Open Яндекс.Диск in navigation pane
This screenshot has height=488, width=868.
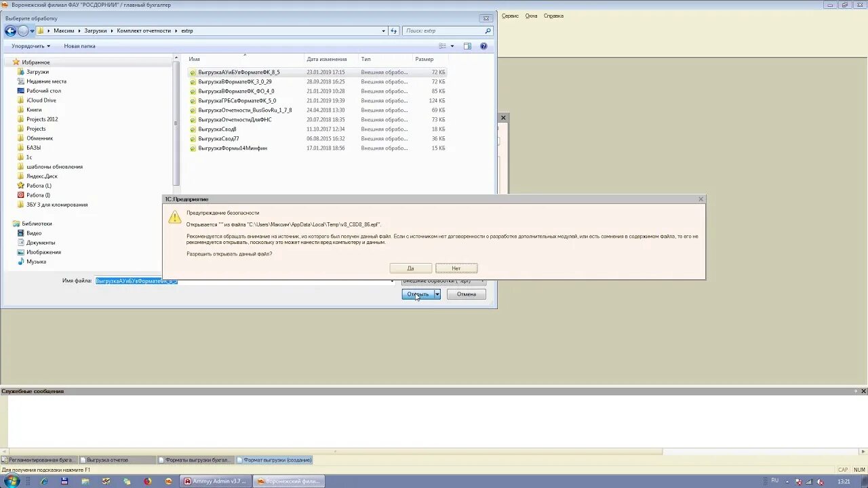pos(41,176)
